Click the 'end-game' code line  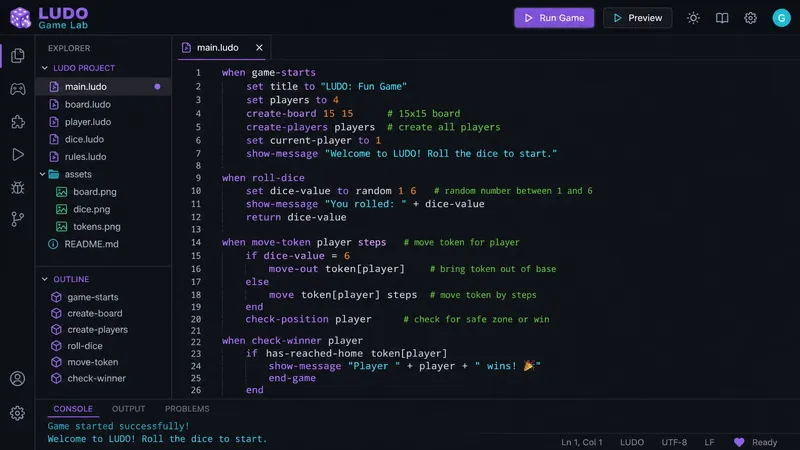292,378
